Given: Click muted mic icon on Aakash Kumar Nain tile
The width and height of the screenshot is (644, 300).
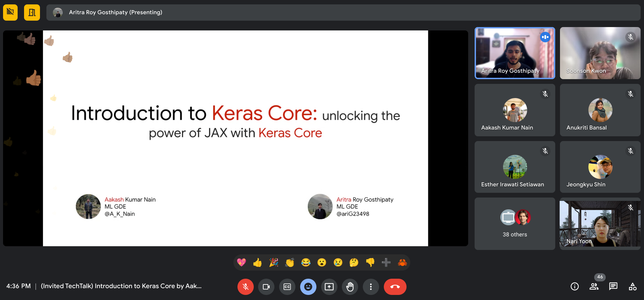Looking at the screenshot, I should click(545, 94).
